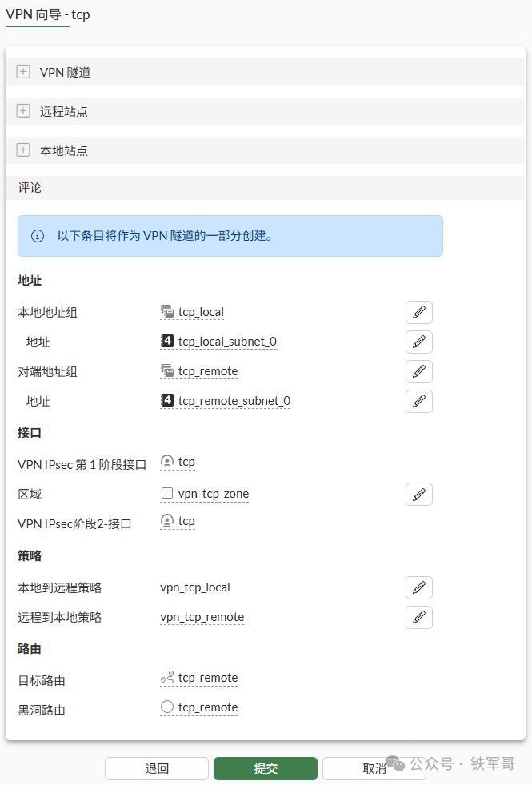
Task: Edit the vpn_tcp_local policy
Action: coord(419,587)
